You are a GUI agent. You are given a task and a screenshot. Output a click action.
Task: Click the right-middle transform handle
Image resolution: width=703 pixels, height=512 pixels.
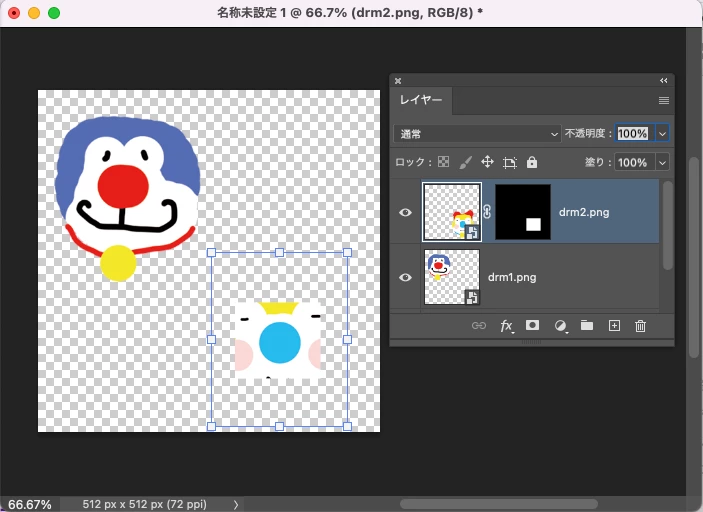tap(347, 339)
